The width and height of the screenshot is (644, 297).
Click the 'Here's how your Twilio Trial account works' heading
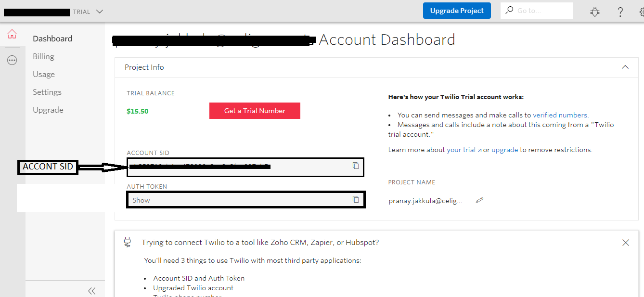click(456, 97)
